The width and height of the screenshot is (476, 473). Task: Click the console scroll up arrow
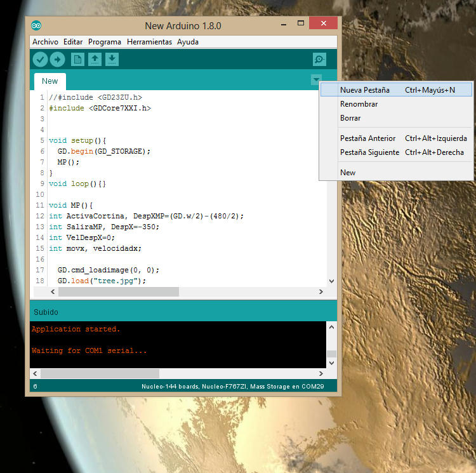pos(331,327)
